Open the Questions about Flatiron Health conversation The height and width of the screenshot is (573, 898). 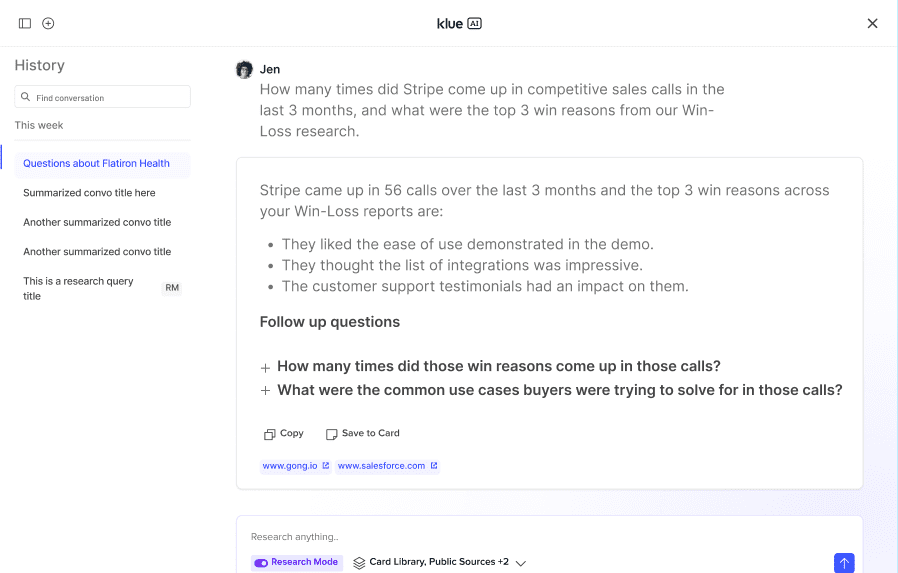pos(97,163)
